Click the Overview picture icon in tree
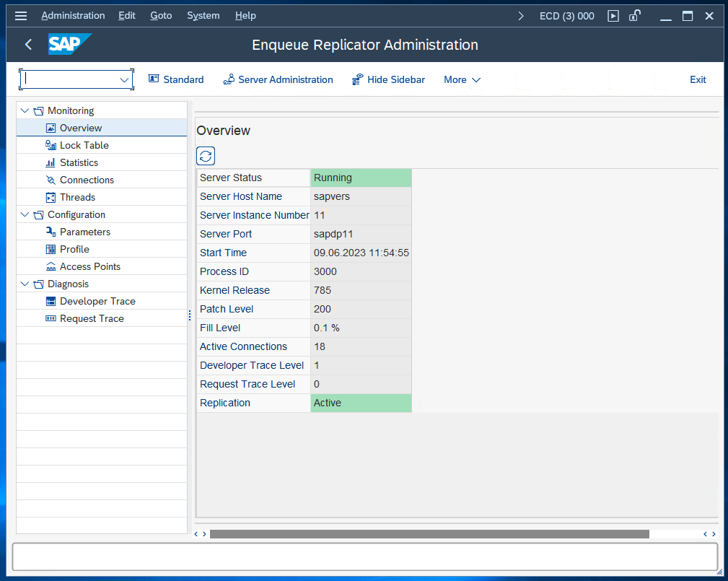Viewport: 728px width, 581px height. [x=51, y=128]
